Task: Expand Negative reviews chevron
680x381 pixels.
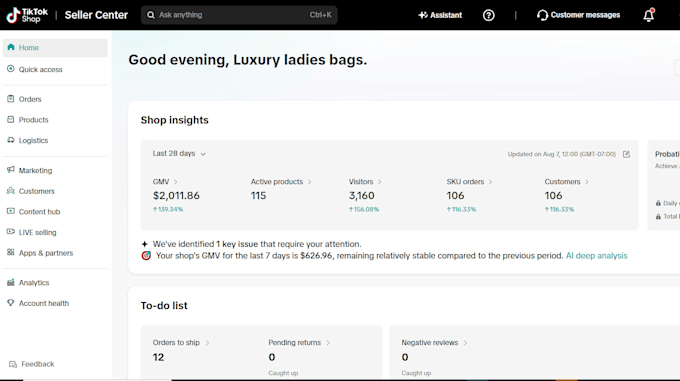Action: point(465,343)
